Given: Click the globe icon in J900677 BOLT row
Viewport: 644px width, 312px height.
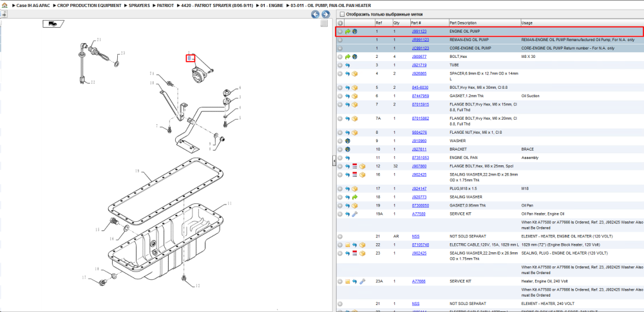Looking at the screenshot, I should 354,57.
